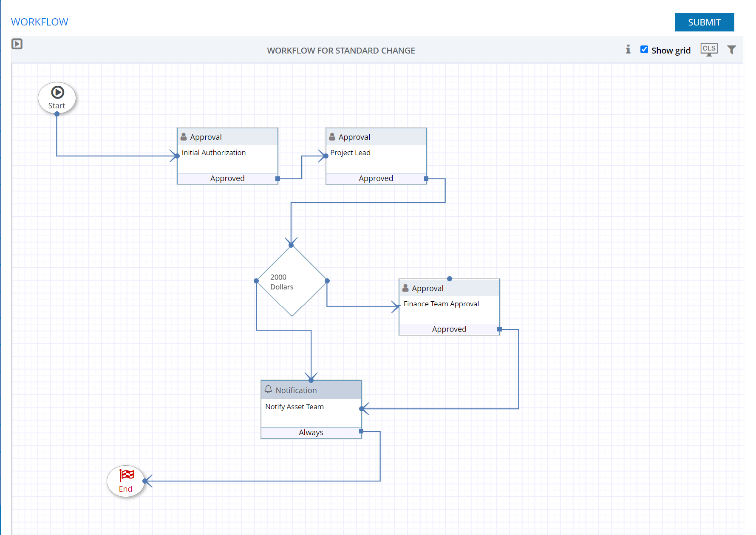The image size is (756, 535).
Task: Select the Start node
Action: [57, 98]
